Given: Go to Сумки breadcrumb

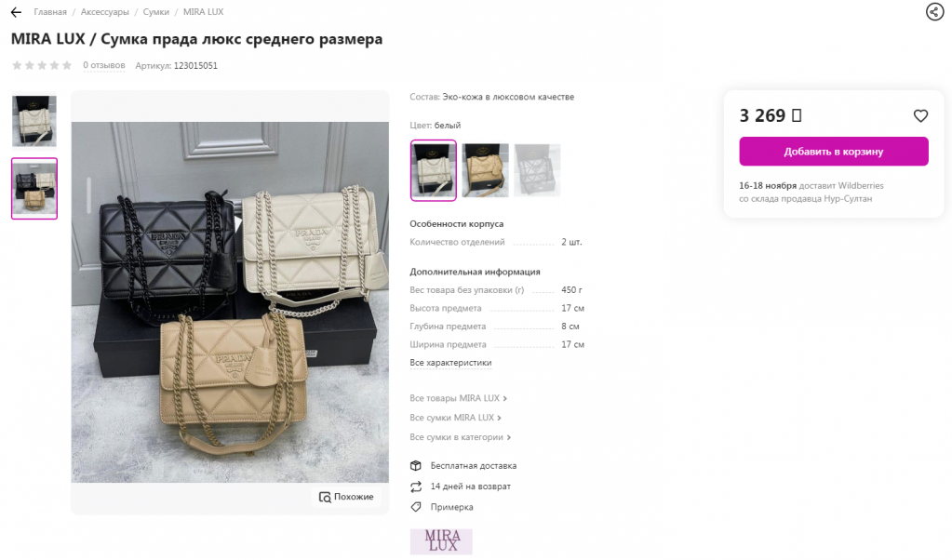Looking at the screenshot, I should 156,12.
